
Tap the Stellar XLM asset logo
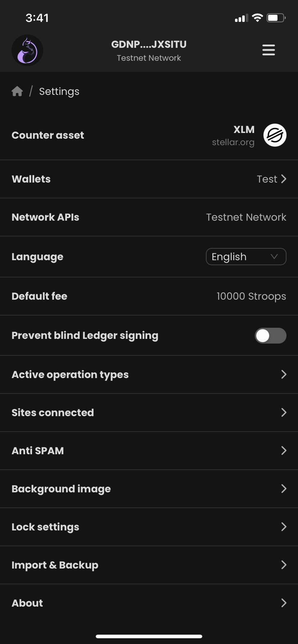275,135
